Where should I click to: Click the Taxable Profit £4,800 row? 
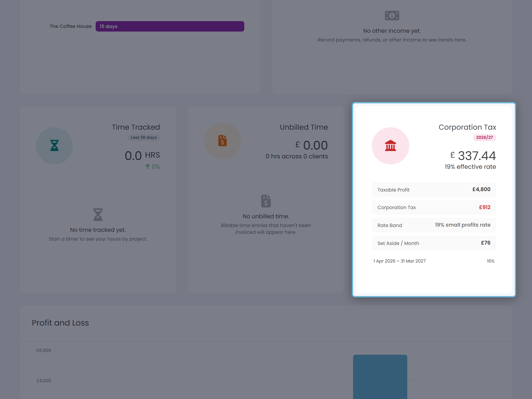coord(434,190)
